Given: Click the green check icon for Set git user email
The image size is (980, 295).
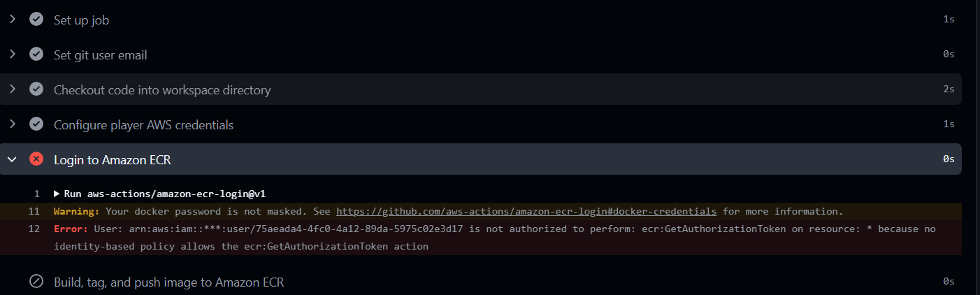Looking at the screenshot, I should [x=36, y=55].
